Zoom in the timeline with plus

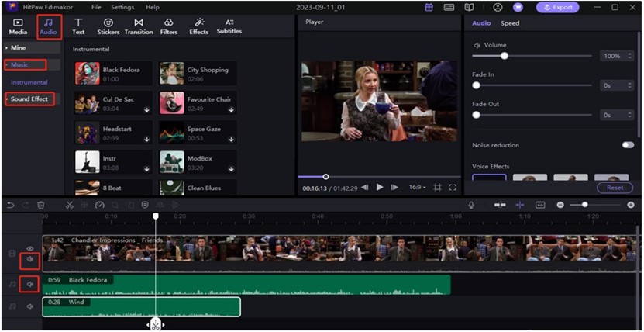[631, 205]
